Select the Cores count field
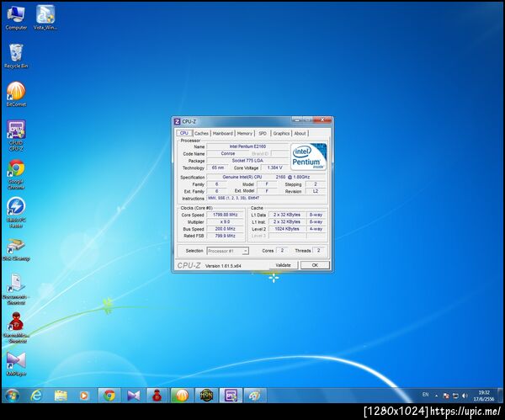 click(282, 250)
